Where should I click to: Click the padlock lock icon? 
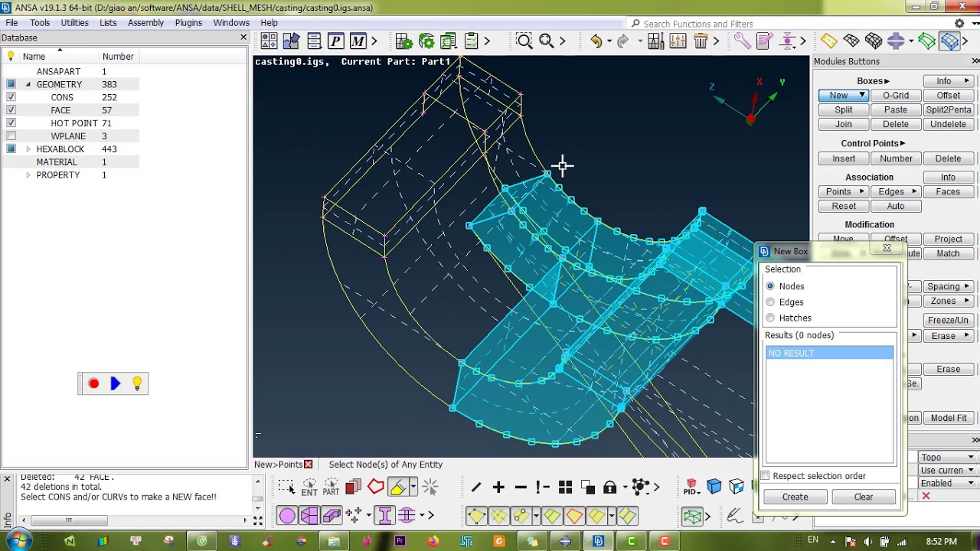point(609,487)
